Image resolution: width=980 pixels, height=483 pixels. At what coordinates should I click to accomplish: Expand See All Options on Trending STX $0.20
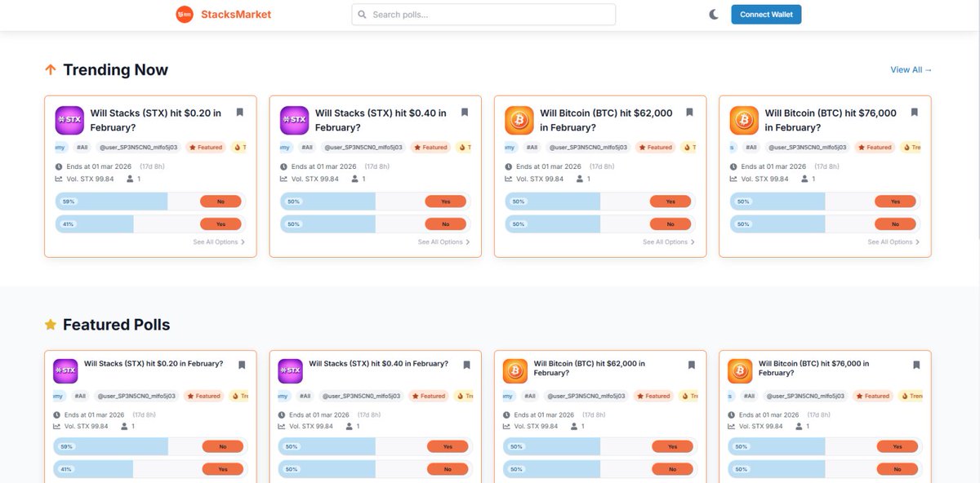pos(219,242)
